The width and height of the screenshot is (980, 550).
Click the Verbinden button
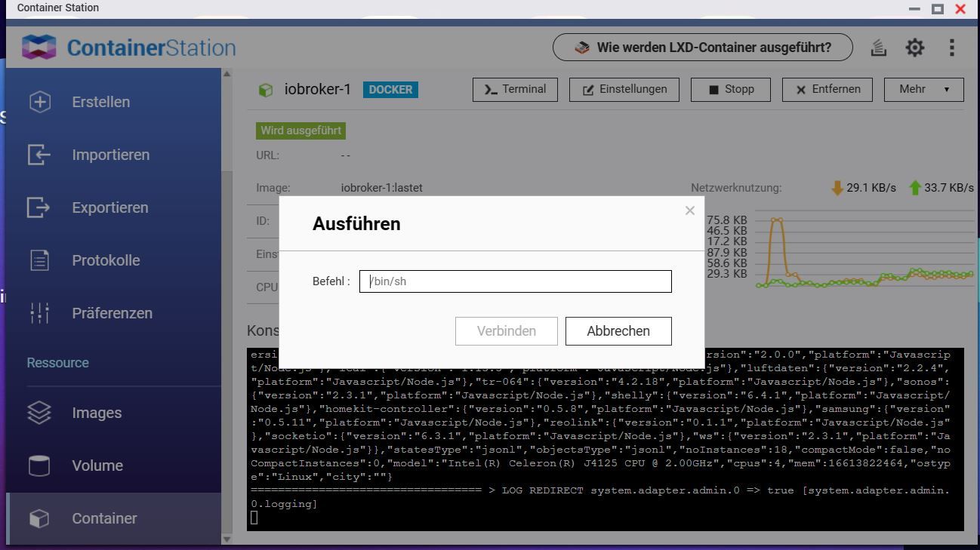click(507, 331)
